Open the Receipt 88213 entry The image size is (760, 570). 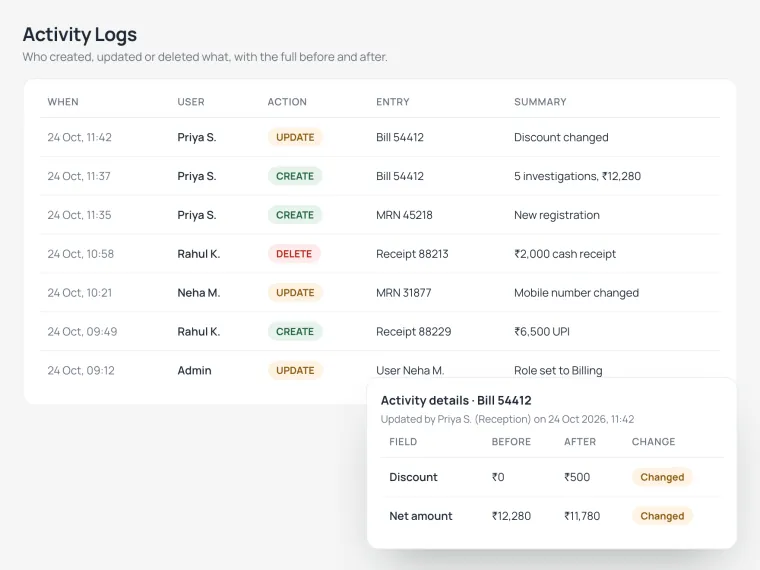[x=412, y=253]
